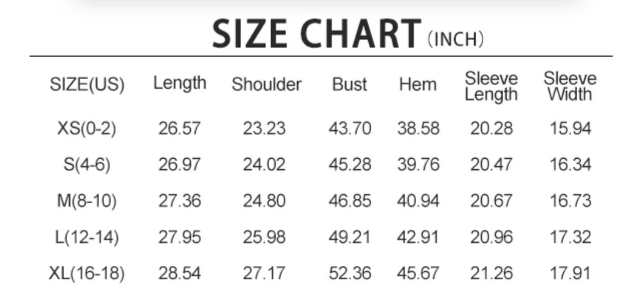
Task: Select the Sleeve Width column header
Action: point(570,86)
